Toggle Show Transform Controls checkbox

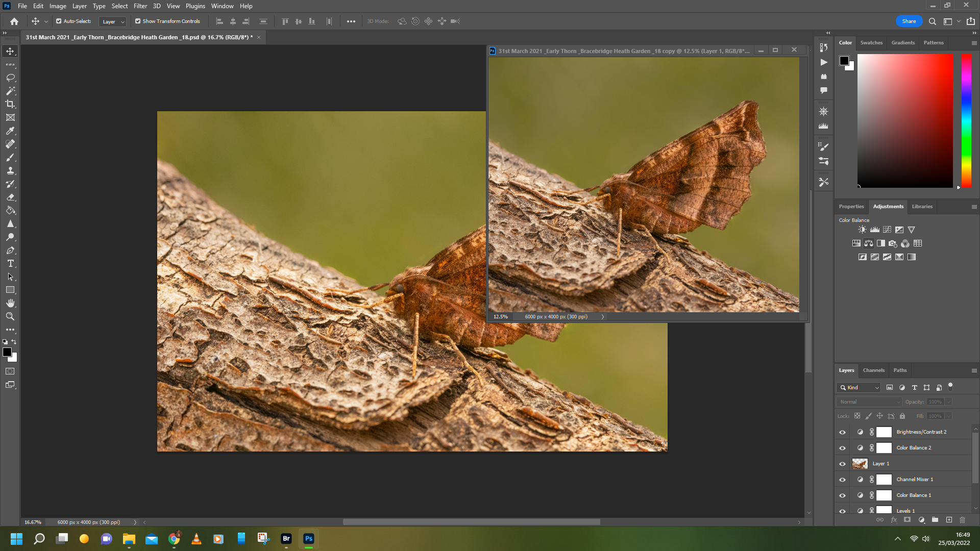click(x=138, y=21)
